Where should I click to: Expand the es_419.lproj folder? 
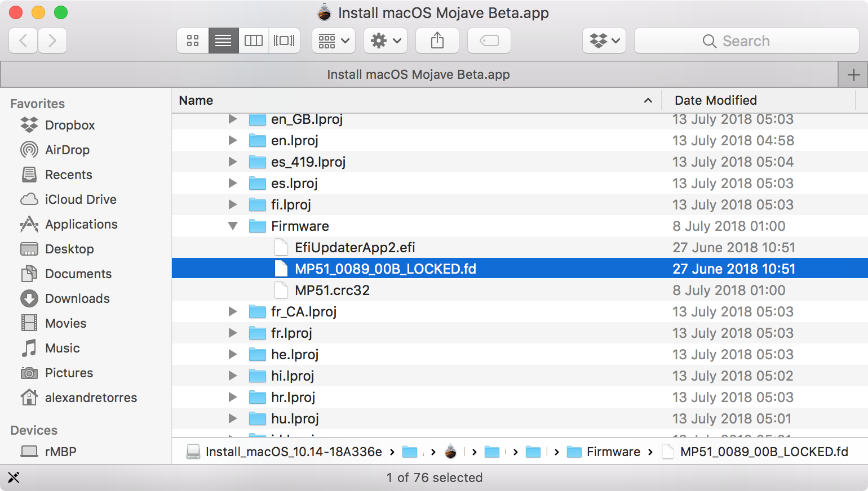point(233,162)
